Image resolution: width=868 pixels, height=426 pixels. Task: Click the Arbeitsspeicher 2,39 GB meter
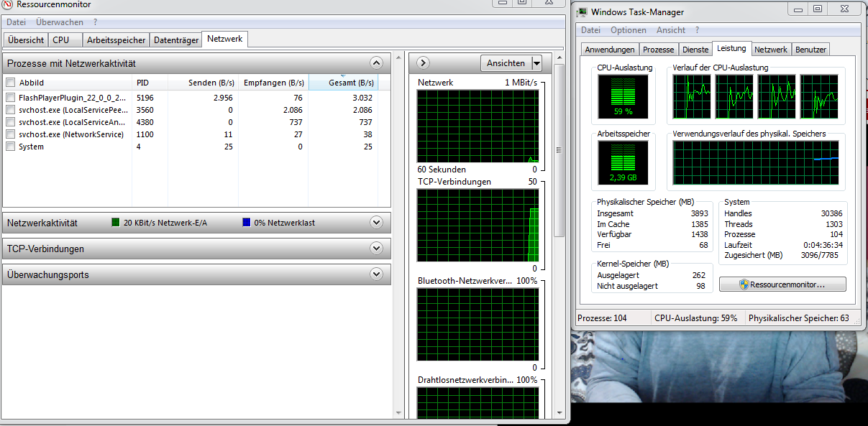(623, 162)
